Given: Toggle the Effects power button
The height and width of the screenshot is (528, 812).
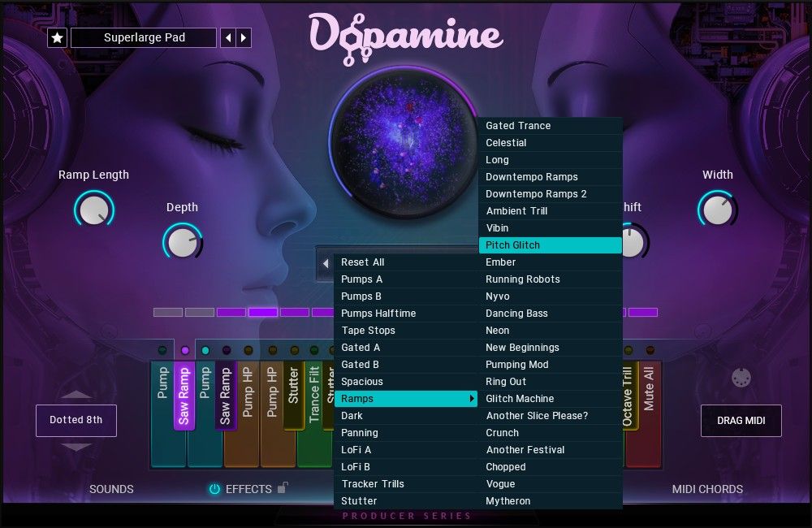Looking at the screenshot, I should (214, 489).
